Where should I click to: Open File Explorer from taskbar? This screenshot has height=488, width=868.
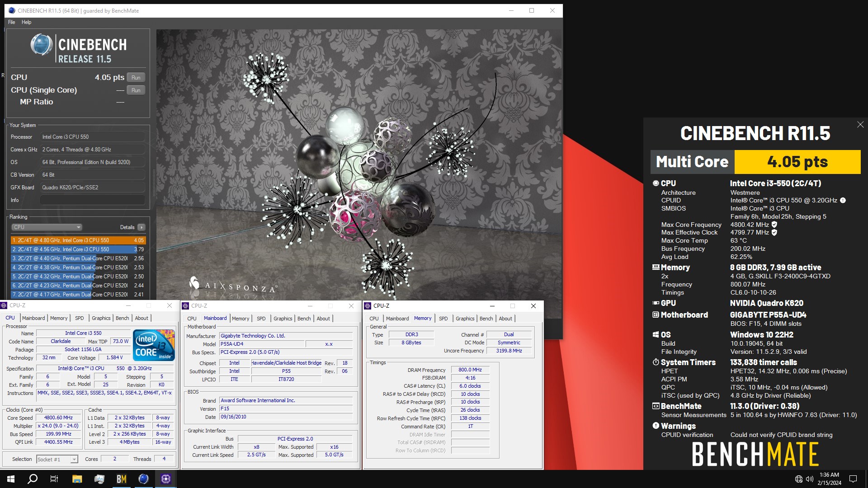tap(77, 479)
